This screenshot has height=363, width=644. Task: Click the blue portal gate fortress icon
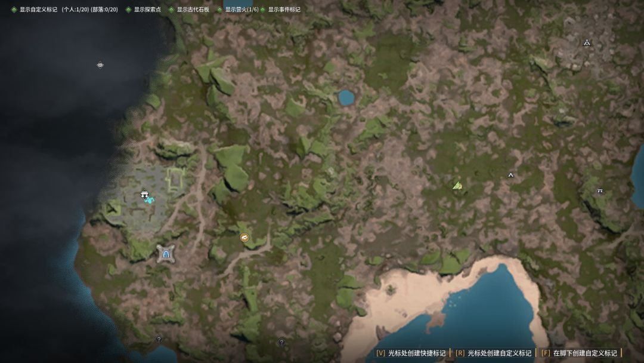[166, 254]
